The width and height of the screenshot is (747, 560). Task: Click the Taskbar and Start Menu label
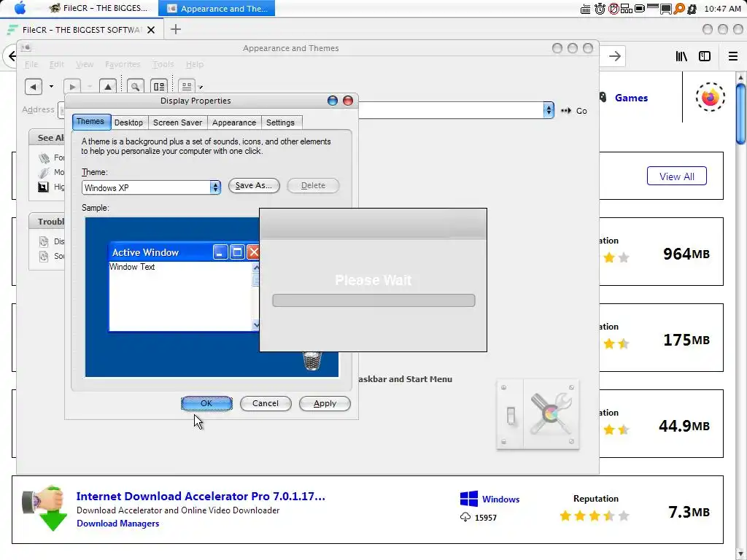pos(404,379)
